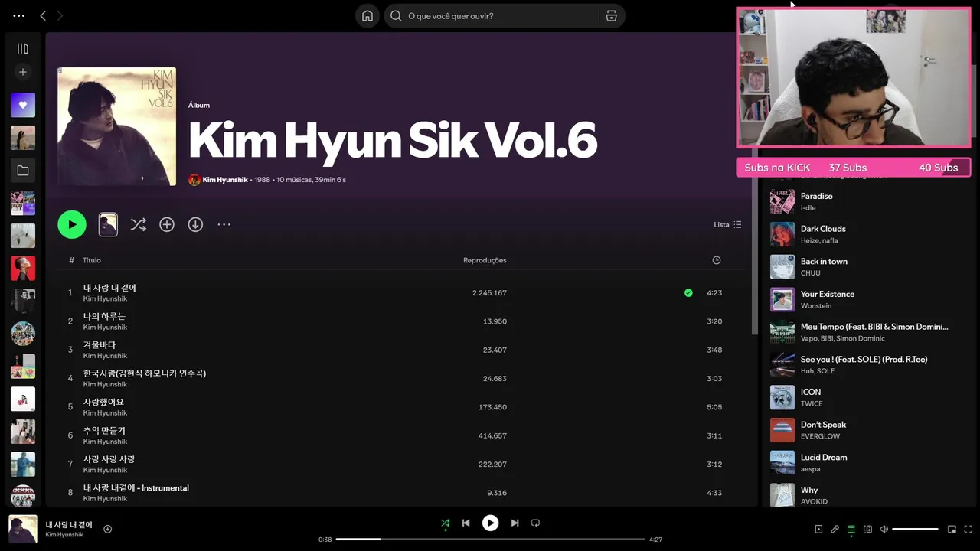Sort by duration clock icon
Screen dimensions: 980x551
click(717, 260)
